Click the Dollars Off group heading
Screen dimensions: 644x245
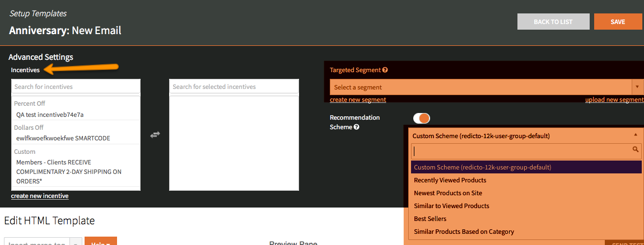(x=29, y=128)
